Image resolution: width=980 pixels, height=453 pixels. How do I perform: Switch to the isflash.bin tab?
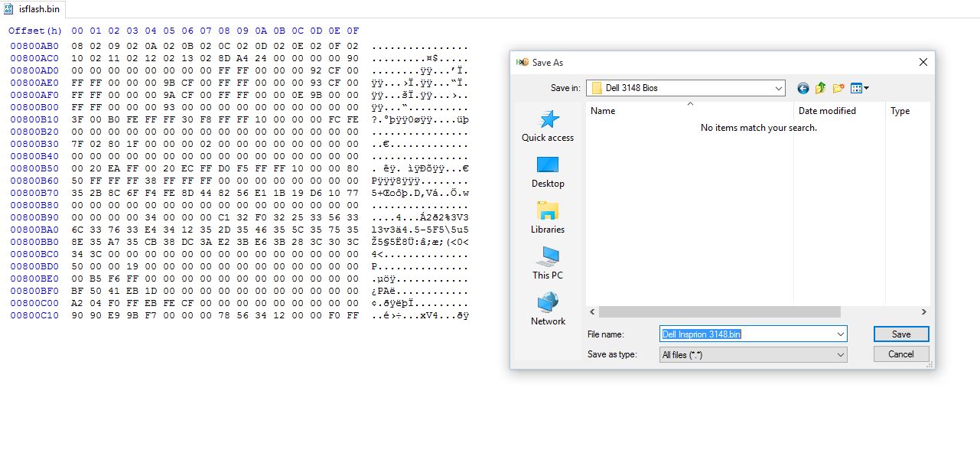[x=33, y=9]
